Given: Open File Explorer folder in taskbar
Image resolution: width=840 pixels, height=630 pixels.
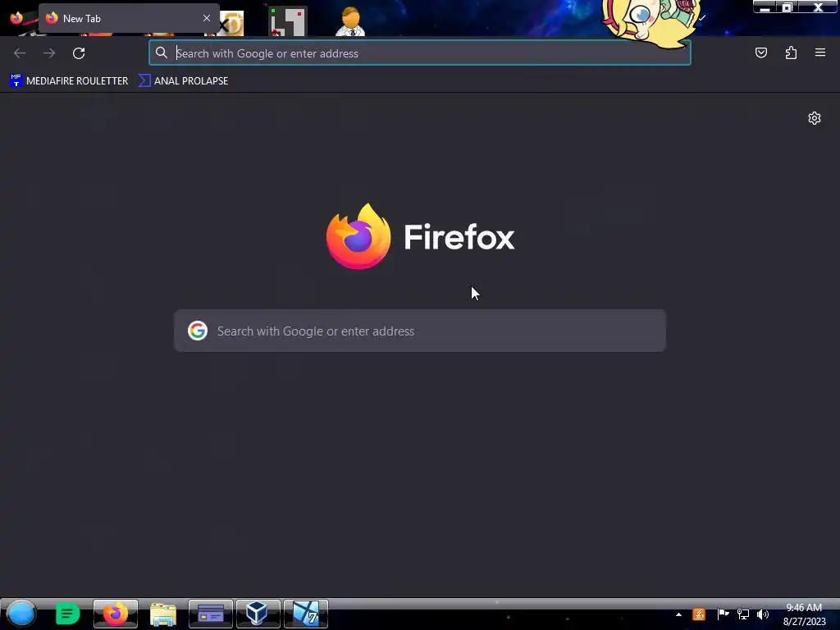Looking at the screenshot, I should 163,614.
